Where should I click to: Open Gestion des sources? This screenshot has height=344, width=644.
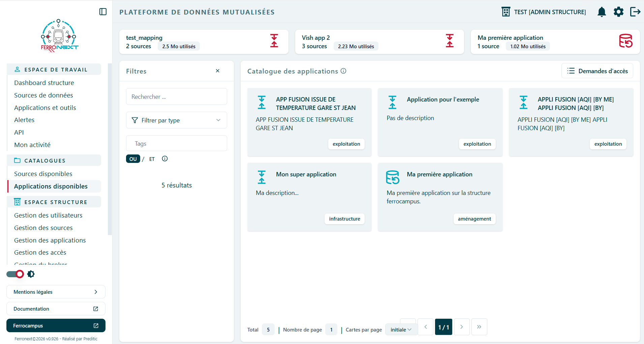pyautogui.click(x=43, y=228)
